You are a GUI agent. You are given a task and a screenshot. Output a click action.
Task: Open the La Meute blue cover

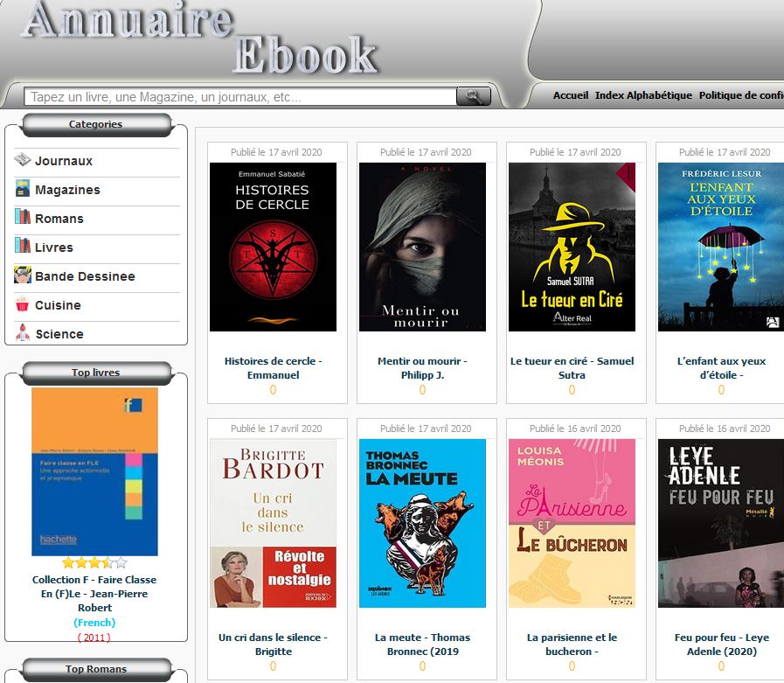click(x=422, y=523)
